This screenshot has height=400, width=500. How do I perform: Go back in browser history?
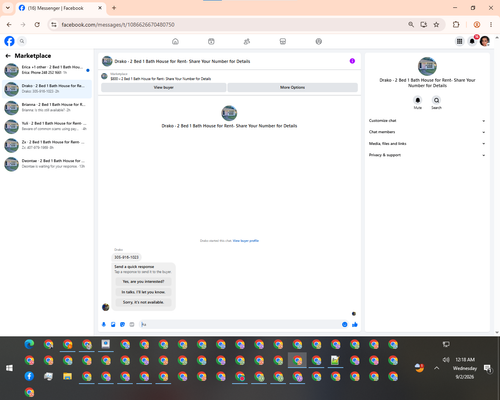9,25
